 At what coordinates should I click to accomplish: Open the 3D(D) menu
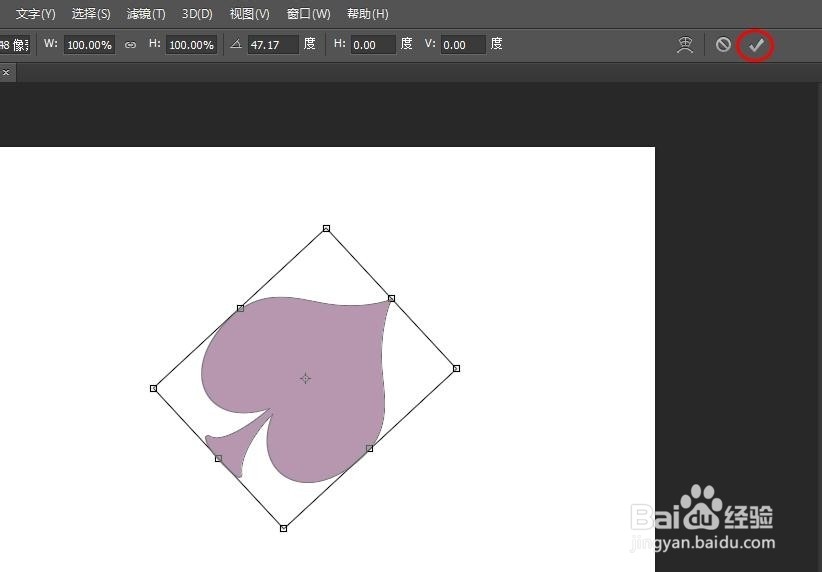click(x=197, y=14)
